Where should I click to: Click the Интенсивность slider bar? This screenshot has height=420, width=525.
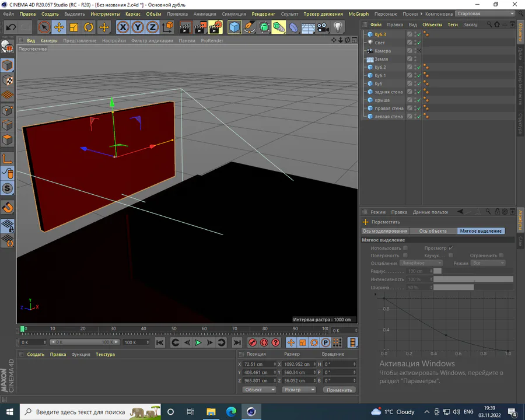[x=473, y=279]
